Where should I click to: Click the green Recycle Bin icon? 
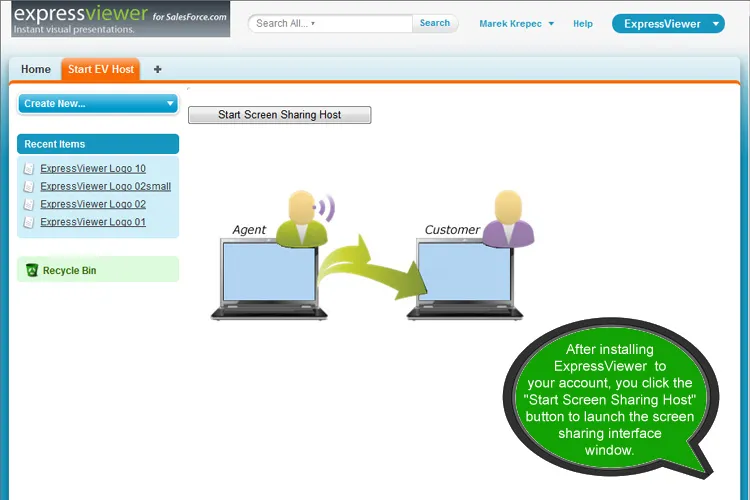point(32,270)
